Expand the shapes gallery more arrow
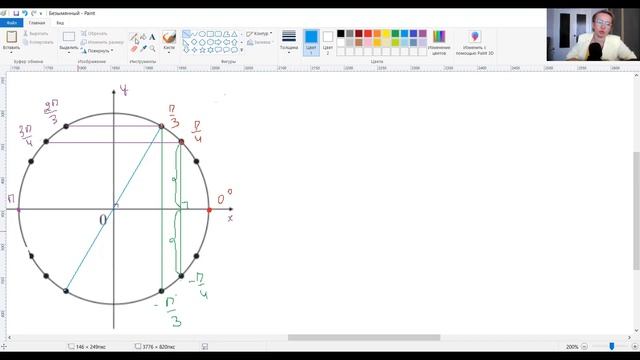The width and height of the screenshot is (640, 360). point(242,50)
